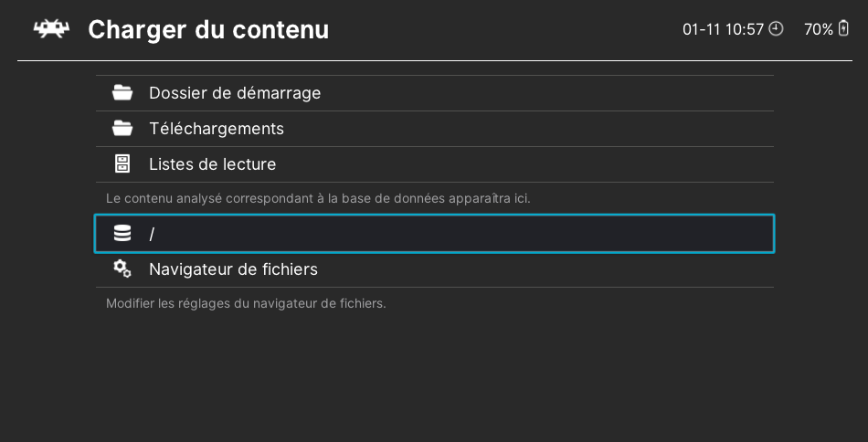Click the "Le contenu analysé" description text
Screen dimensions: 868x442
point(318,198)
